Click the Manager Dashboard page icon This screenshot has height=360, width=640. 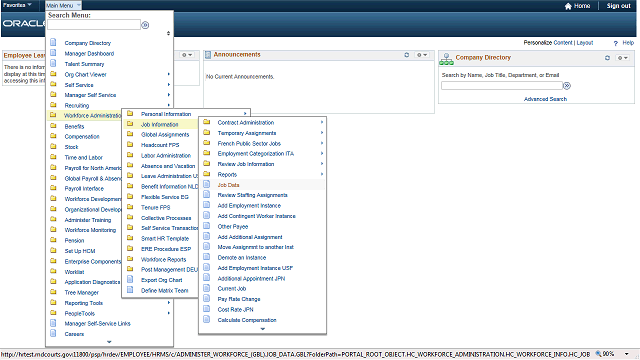click(53, 53)
